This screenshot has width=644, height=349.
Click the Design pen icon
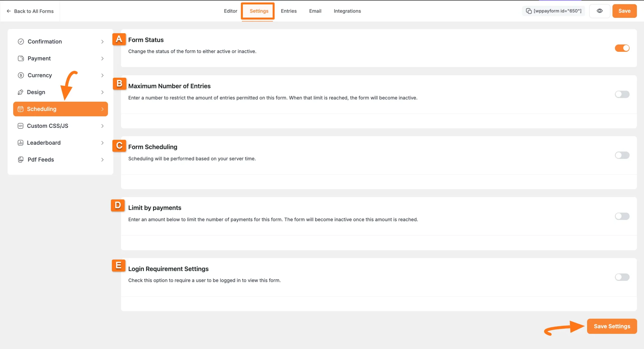pos(21,92)
